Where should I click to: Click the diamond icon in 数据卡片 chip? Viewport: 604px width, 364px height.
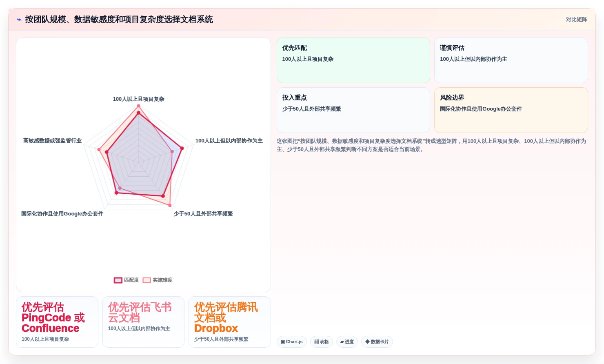point(367,342)
